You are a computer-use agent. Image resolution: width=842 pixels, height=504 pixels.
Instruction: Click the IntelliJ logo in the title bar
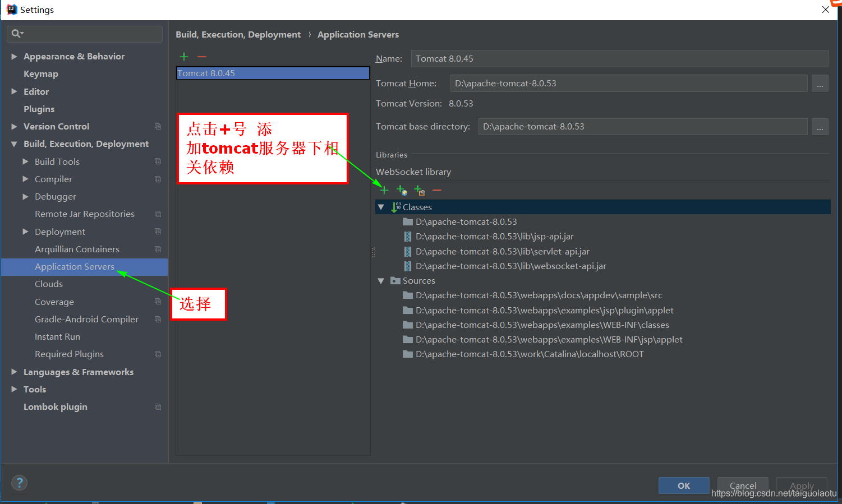click(11, 10)
